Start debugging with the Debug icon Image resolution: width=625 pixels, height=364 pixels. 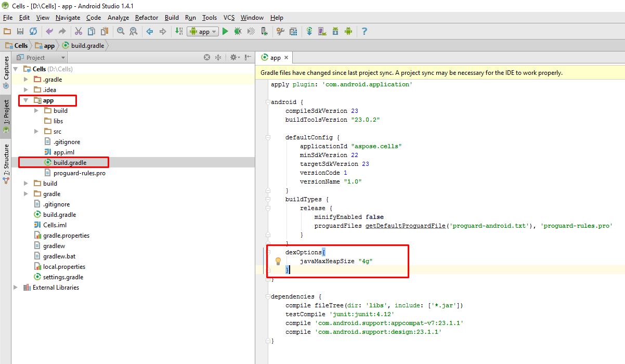point(238,31)
